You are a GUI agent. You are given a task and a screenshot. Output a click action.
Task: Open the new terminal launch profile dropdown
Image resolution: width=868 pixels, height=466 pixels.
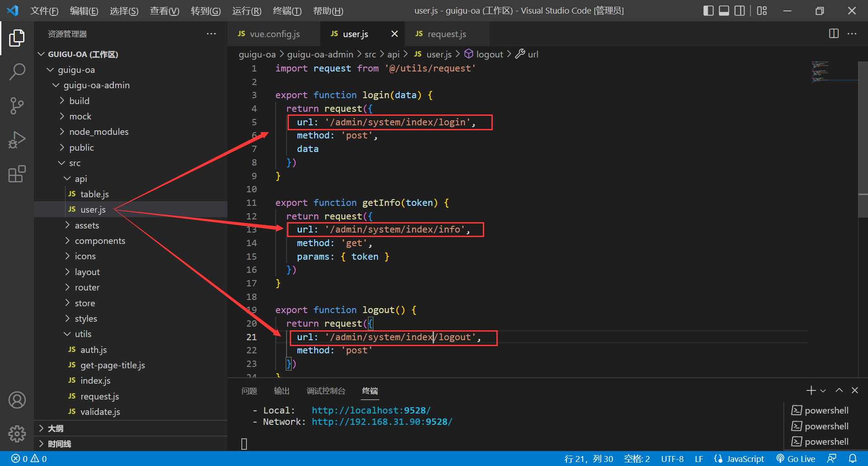click(x=823, y=390)
